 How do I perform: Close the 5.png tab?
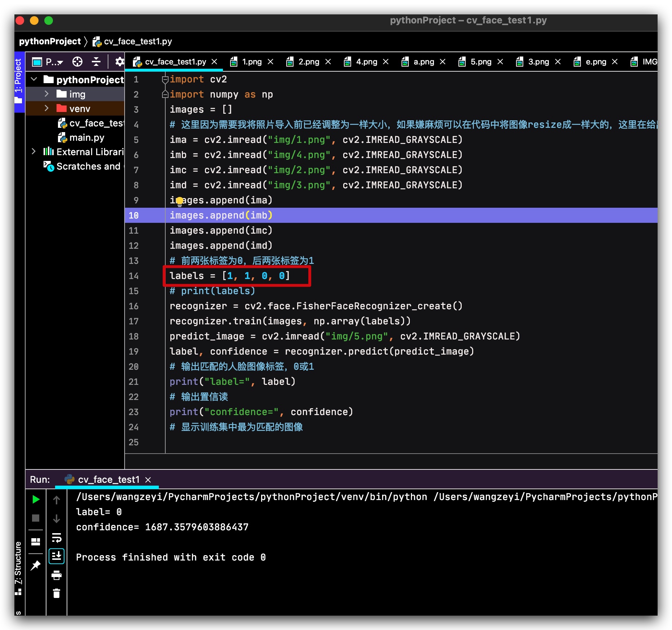click(x=500, y=62)
